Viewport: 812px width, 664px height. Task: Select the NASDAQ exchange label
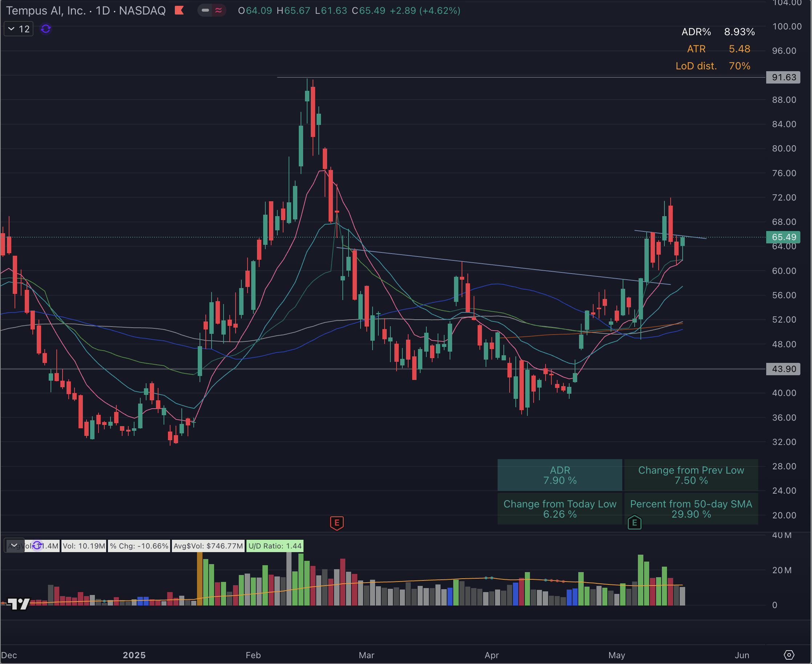(142, 11)
